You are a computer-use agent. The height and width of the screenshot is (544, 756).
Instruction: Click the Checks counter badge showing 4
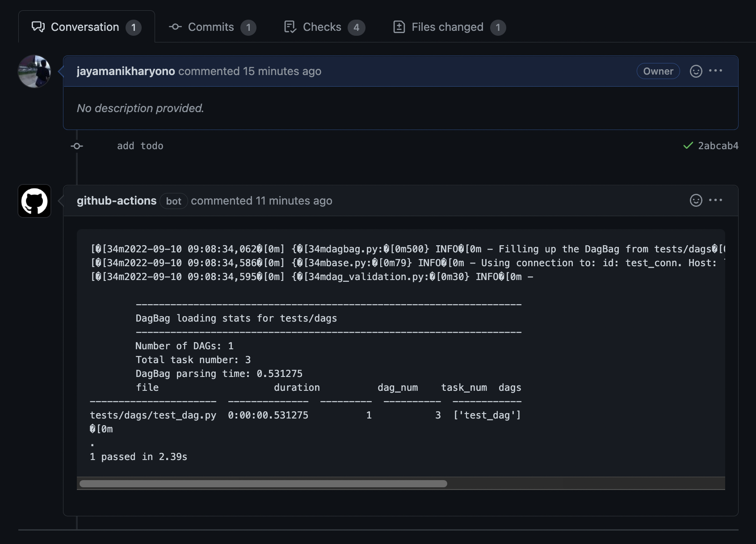357,28
